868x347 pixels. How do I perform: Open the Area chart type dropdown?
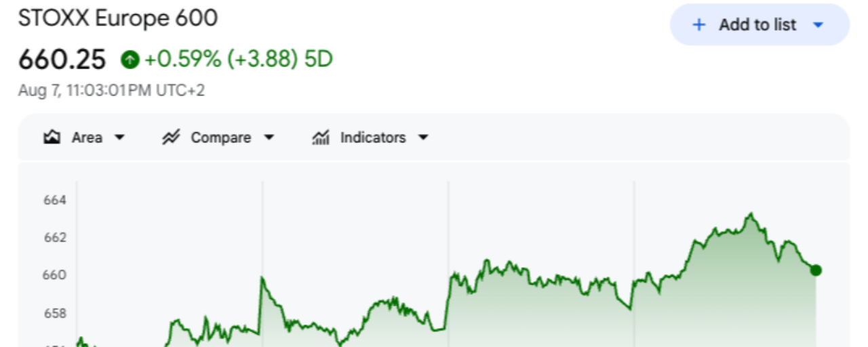(x=85, y=138)
